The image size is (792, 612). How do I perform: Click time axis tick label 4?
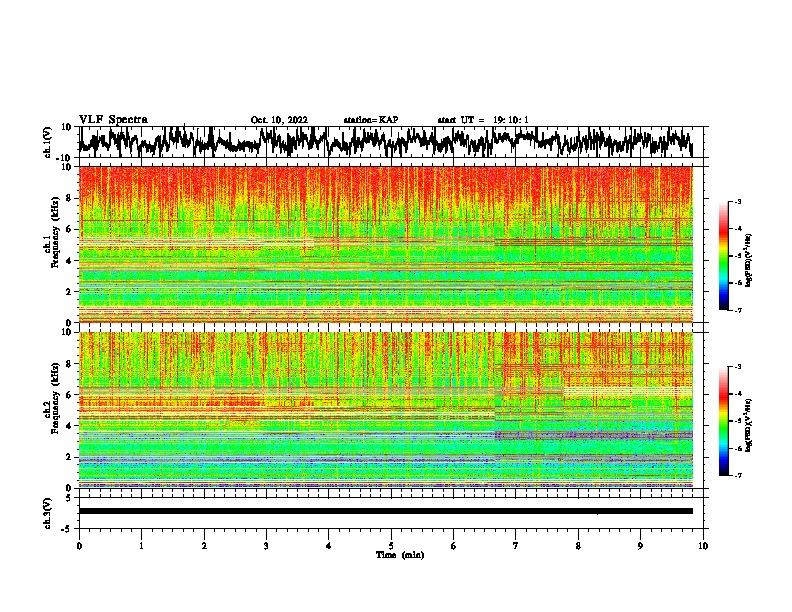tap(329, 546)
